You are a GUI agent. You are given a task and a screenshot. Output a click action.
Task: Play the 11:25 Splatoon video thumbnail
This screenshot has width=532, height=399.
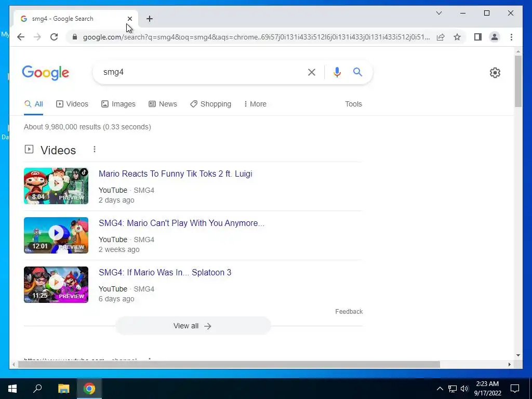coord(56,285)
